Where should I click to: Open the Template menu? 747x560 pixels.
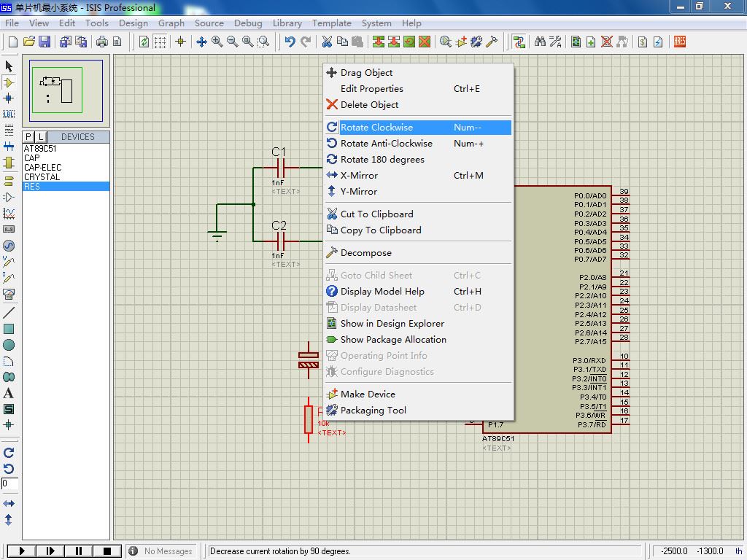(332, 23)
